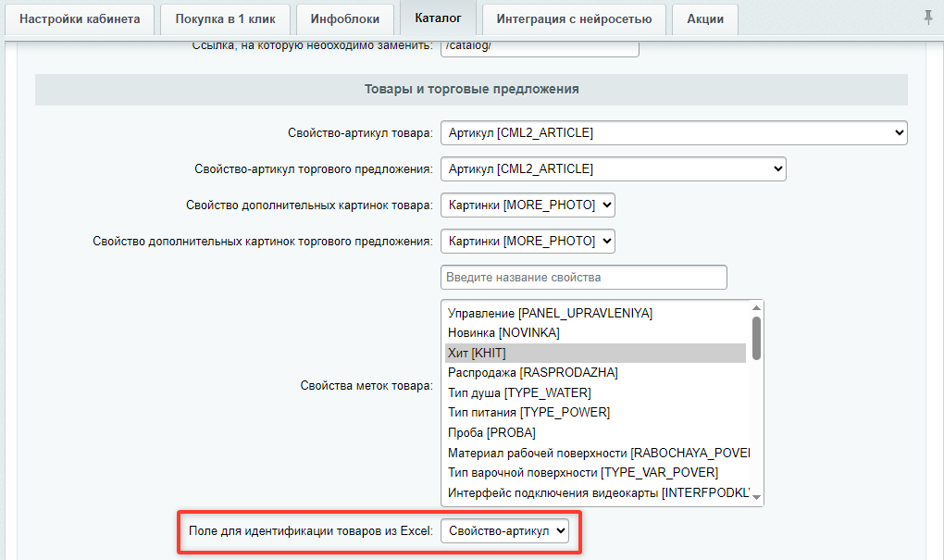Select Тип варочной поверхности [TYPE_VAR_POVER] option

tap(595, 473)
